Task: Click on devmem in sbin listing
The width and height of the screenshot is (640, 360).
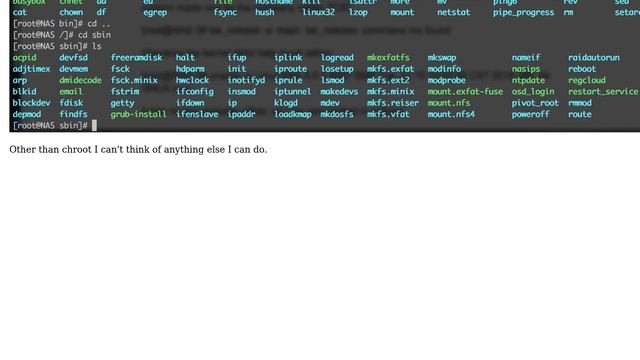Action: [73, 69]
